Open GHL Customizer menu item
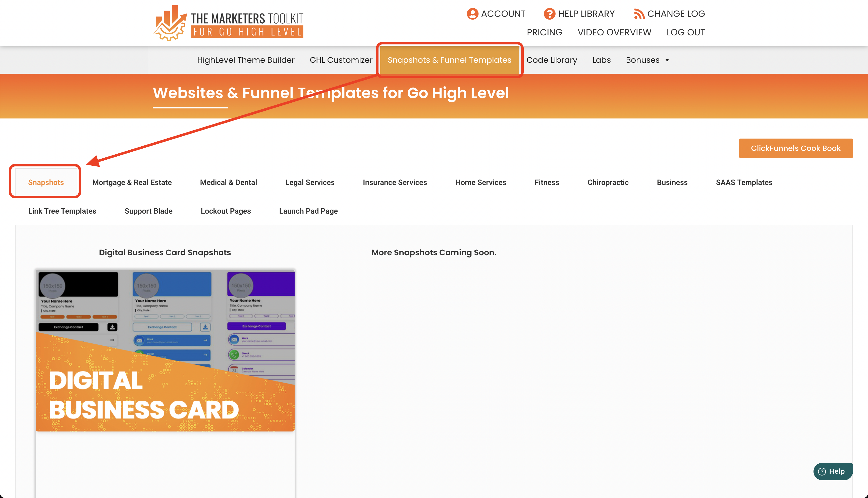This screenshot has width=868, height=498. point(341,60)
